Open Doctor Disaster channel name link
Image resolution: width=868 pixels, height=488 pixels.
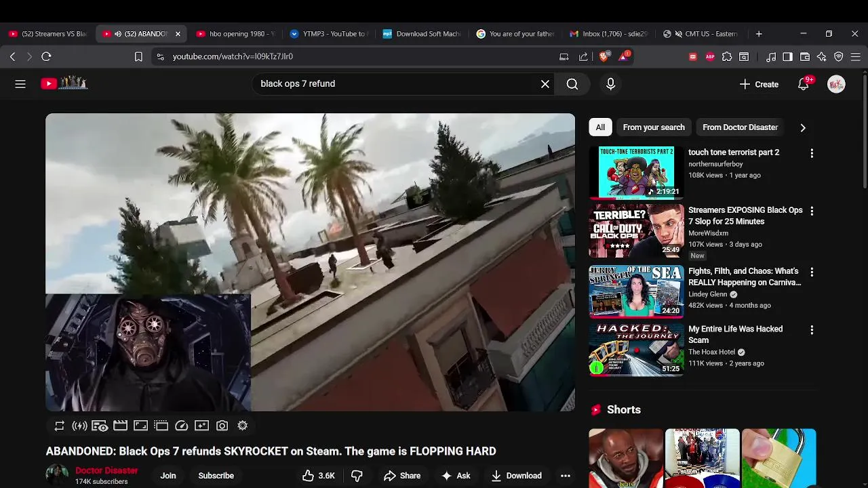[106, 470]
